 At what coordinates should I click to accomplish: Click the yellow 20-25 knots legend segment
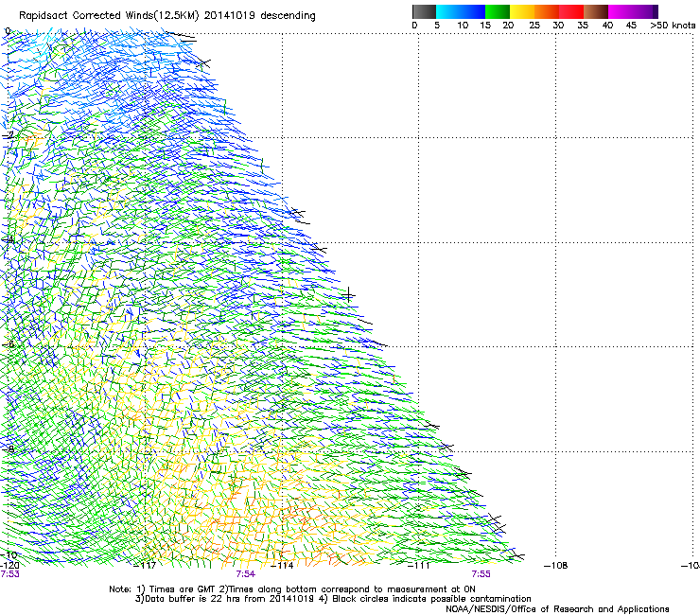point(522,11)
